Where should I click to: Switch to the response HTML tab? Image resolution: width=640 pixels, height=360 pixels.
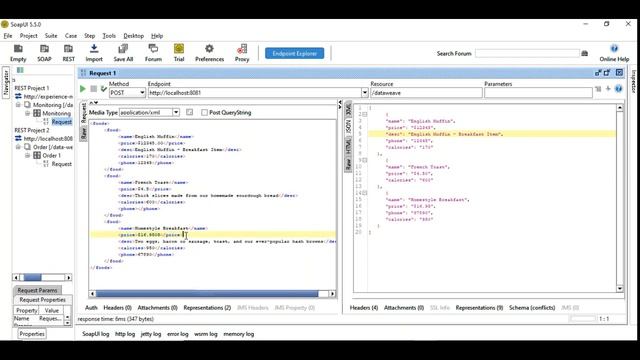[x=348, y=146]
